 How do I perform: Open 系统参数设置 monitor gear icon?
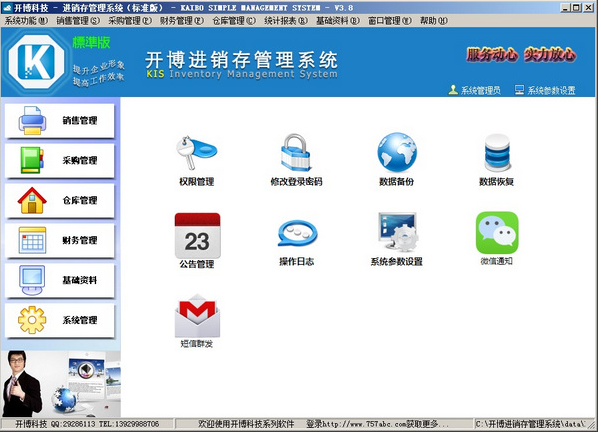tap(397, 231)
